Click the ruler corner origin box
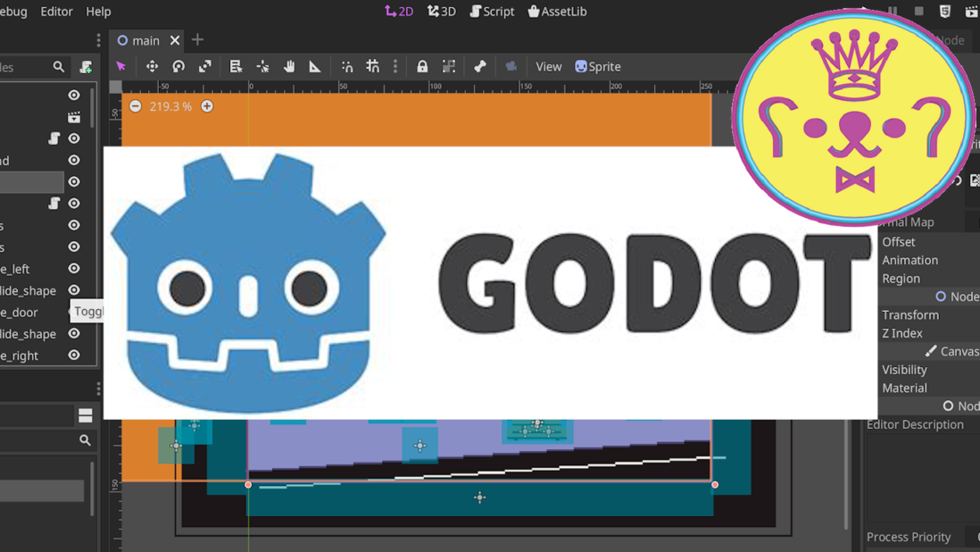 [116, 87]
